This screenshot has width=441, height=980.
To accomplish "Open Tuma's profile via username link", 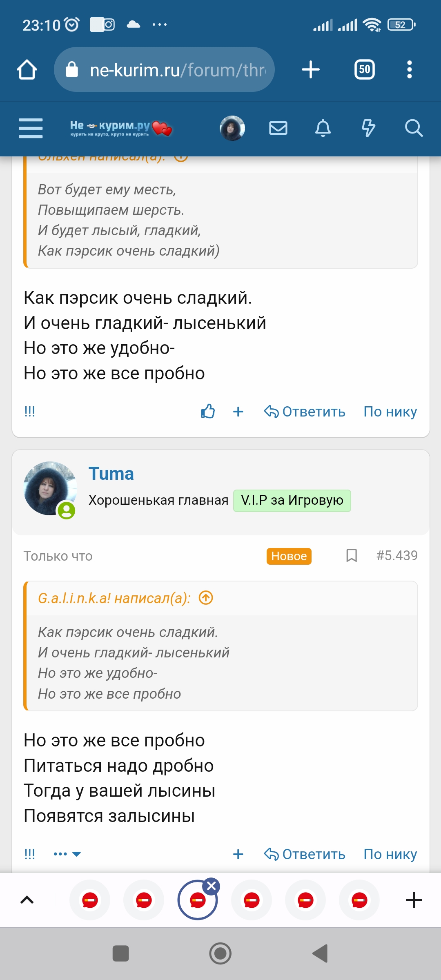I will (x=111, y=474).
